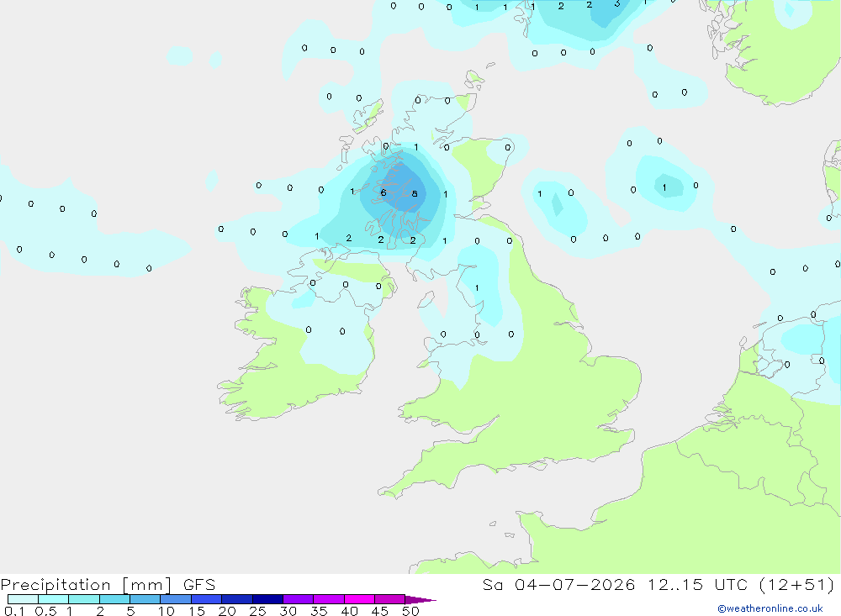This screenshot has width=841, height=616.
Task: Click the 25–30 mm navy legend swatch
Action: 267,599
